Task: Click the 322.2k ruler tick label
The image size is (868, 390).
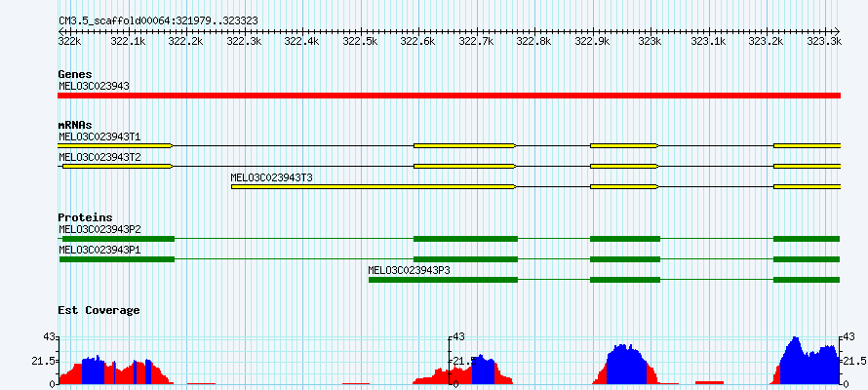Action: 185,41
